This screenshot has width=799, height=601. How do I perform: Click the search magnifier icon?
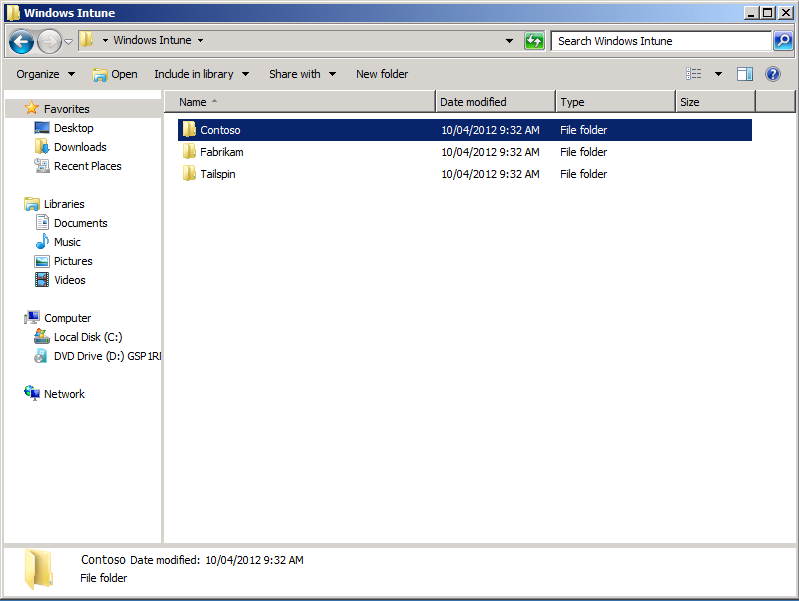[x=783, y=41]
